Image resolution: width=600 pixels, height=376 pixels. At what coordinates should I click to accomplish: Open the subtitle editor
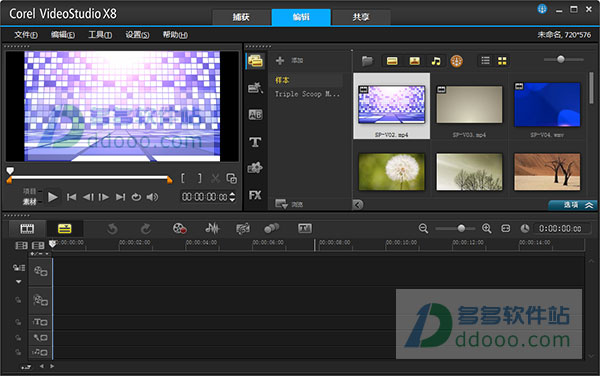pyautogui.click(x=305, y=228)
